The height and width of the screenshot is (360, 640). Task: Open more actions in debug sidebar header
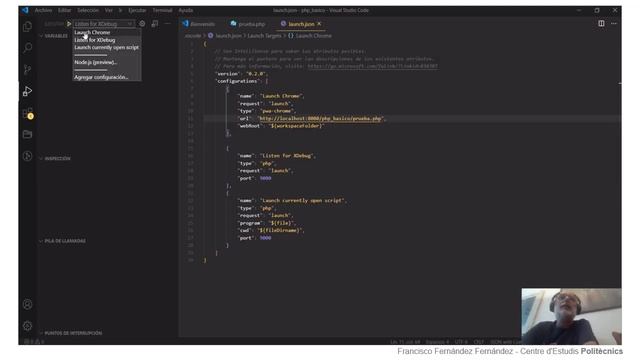(167, 24)
